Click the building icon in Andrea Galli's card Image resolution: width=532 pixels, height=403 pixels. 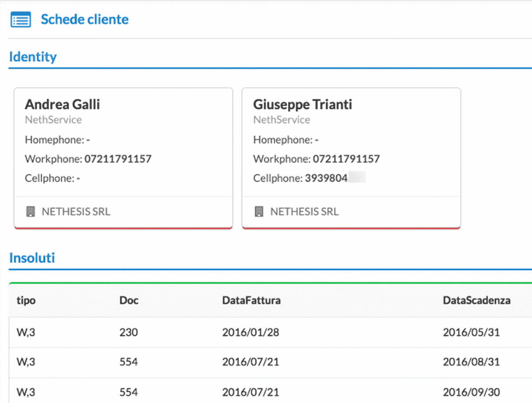[x=31, y=212]
